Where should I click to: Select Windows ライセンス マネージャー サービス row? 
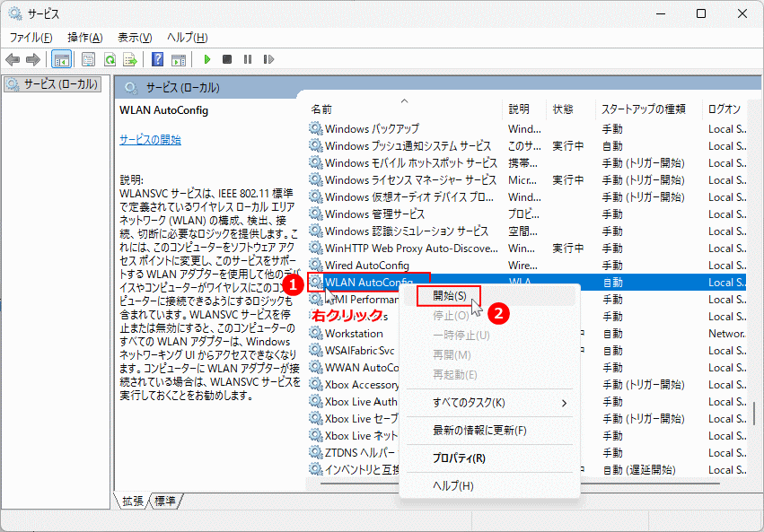pos(527,180)
